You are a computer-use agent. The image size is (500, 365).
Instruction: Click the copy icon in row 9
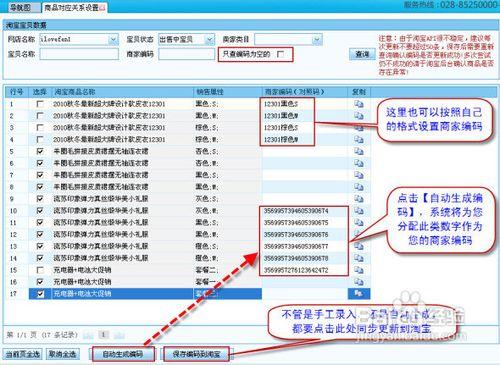[x=359, y=199]
